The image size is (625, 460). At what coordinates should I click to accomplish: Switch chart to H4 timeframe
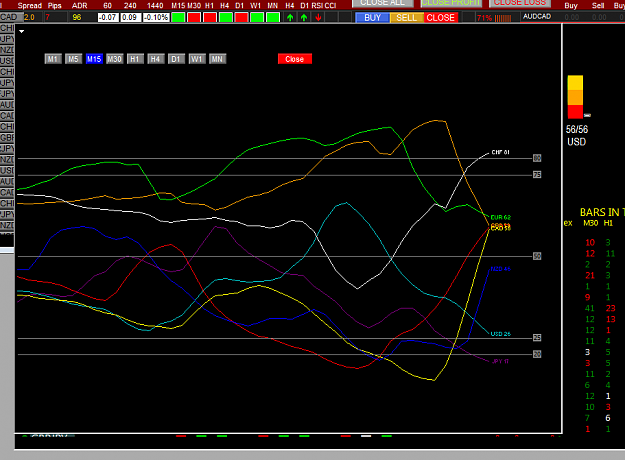pos(155,59)
